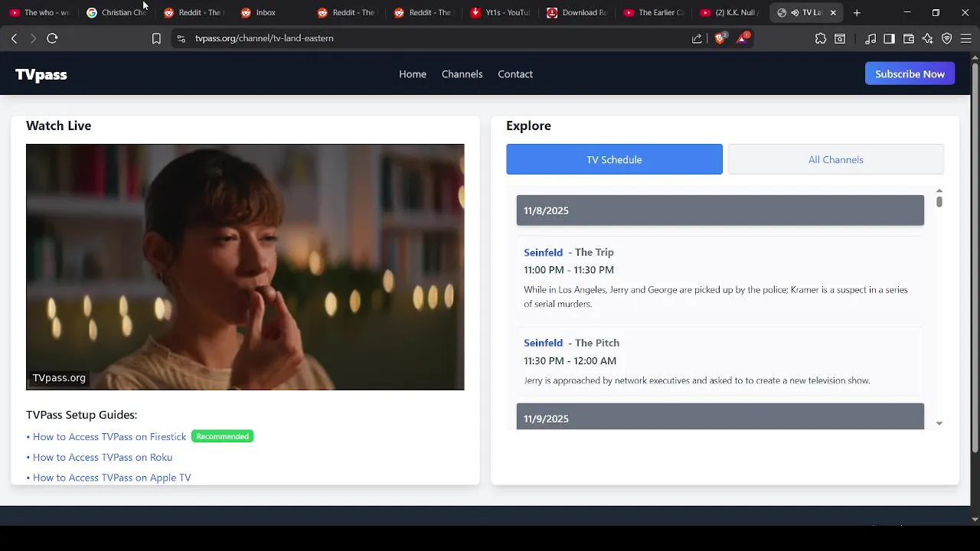The height and width of the screenshot is (551, 980).
Task: Open the Contact nav link
Action: tap(515, 74)
